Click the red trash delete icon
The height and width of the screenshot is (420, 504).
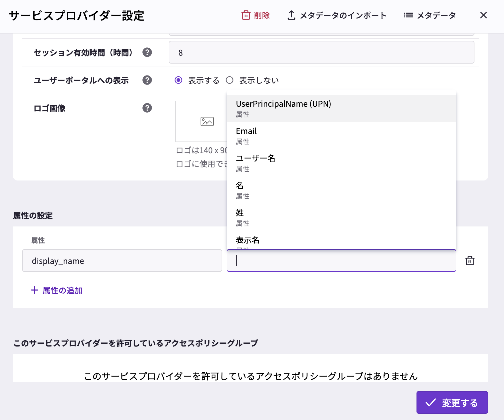pyautogui.click(x=246, y=15)
